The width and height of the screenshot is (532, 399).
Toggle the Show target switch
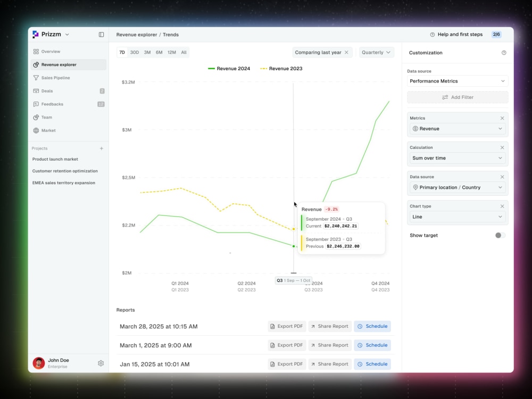(500, 236)
